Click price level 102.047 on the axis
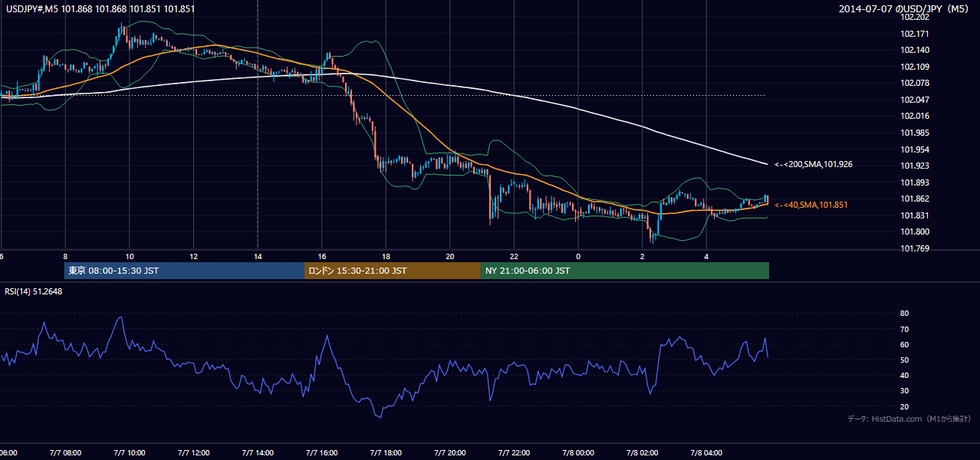This screenshot has width=980, height=460. [x=916, y=100]
